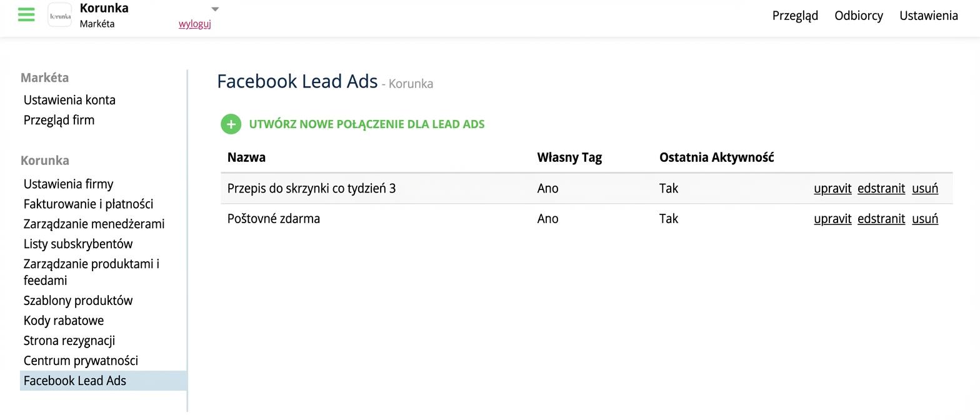
Task: Open Zarządzanie menedżerami
Action: point(94,224)
